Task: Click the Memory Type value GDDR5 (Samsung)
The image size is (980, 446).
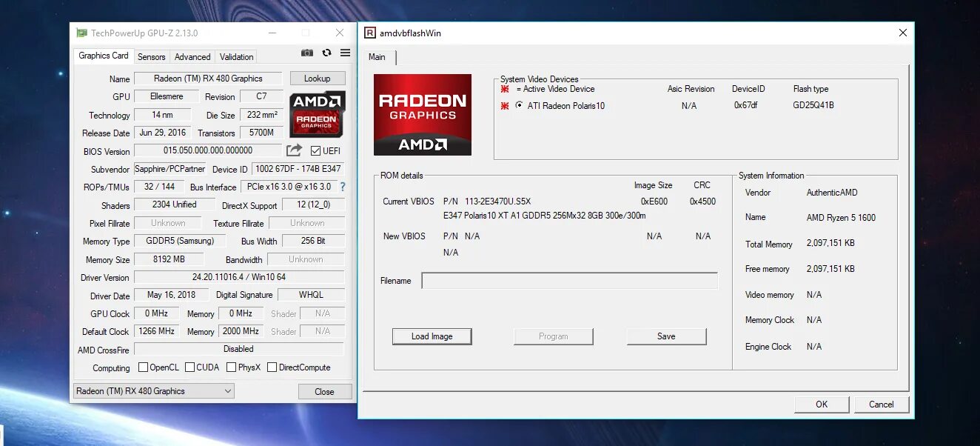Action: (x=180, y=241)
